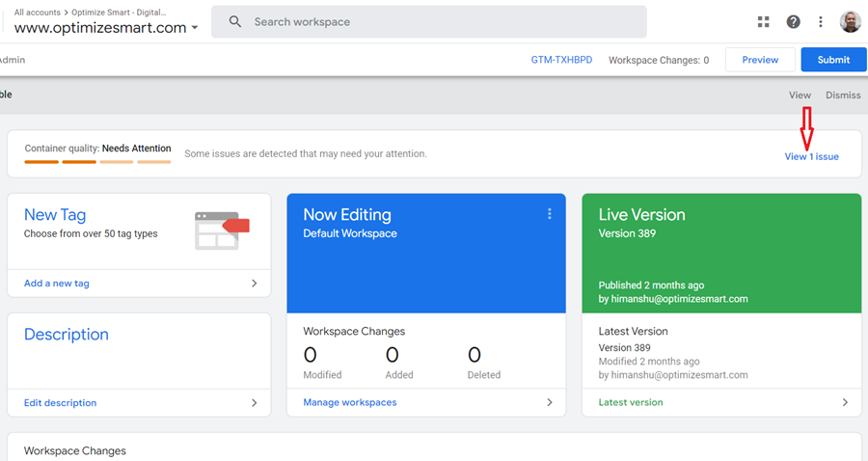This screenshot has width=868, height=461.
Task: Click the View 1 issue link
Action: tap(811, 156)
